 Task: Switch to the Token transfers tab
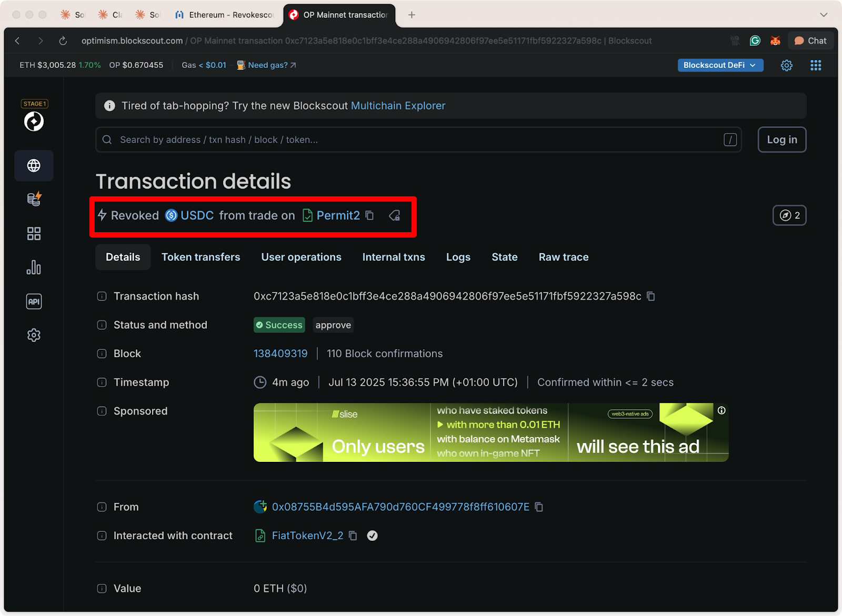coord(201,257)
